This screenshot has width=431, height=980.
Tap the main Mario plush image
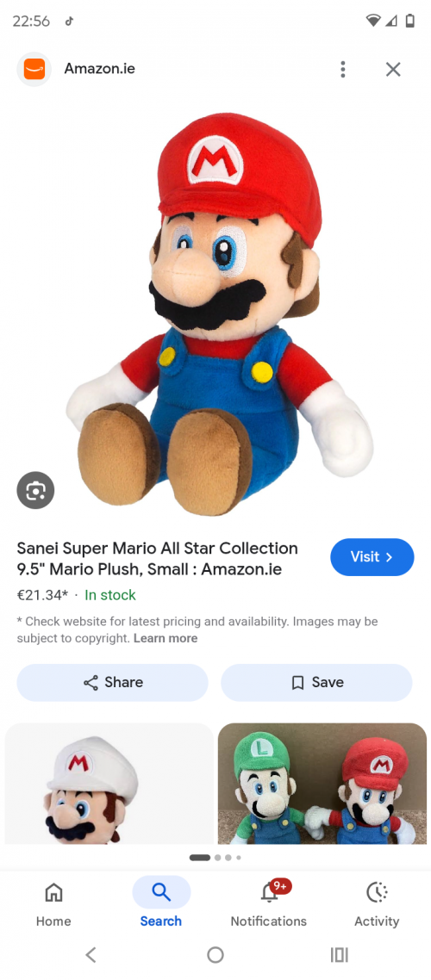(219, 313)
